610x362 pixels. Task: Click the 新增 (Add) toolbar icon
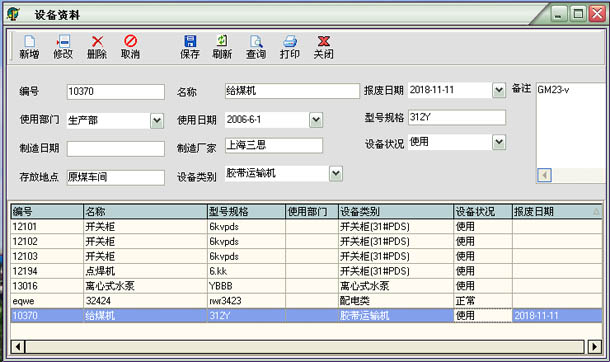(x=29, y=47)
